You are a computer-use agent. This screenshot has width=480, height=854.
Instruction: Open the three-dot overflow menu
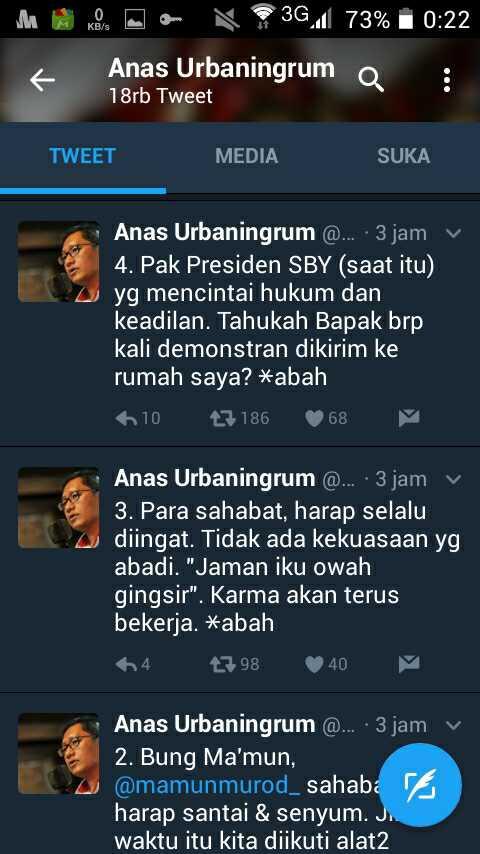(447, 80)
